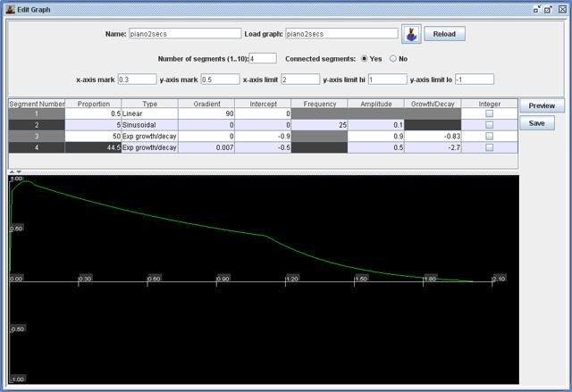Click the Amplitude column header
The width and height of the screenshot is (572, 392).
tap(376, 104)
